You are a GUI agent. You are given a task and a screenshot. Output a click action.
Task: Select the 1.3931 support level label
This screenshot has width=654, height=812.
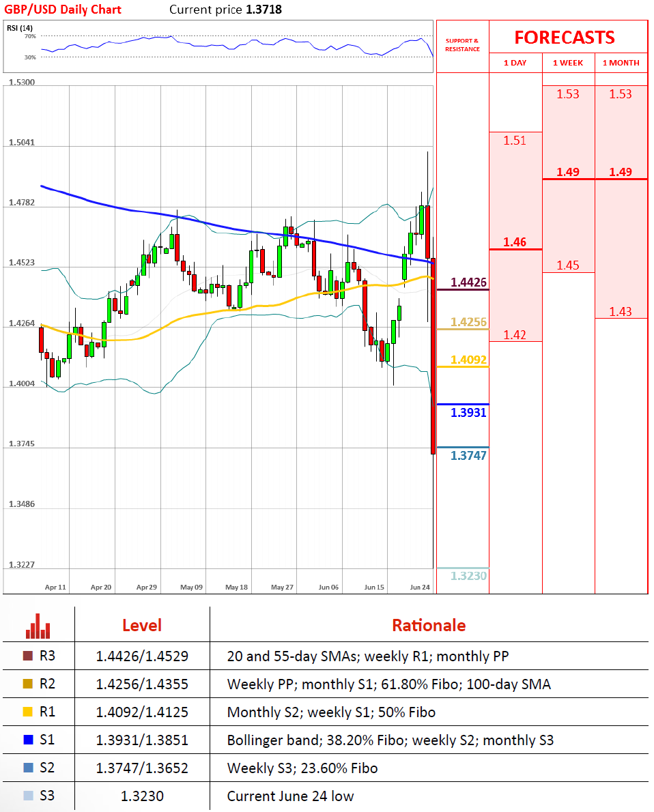468,412
